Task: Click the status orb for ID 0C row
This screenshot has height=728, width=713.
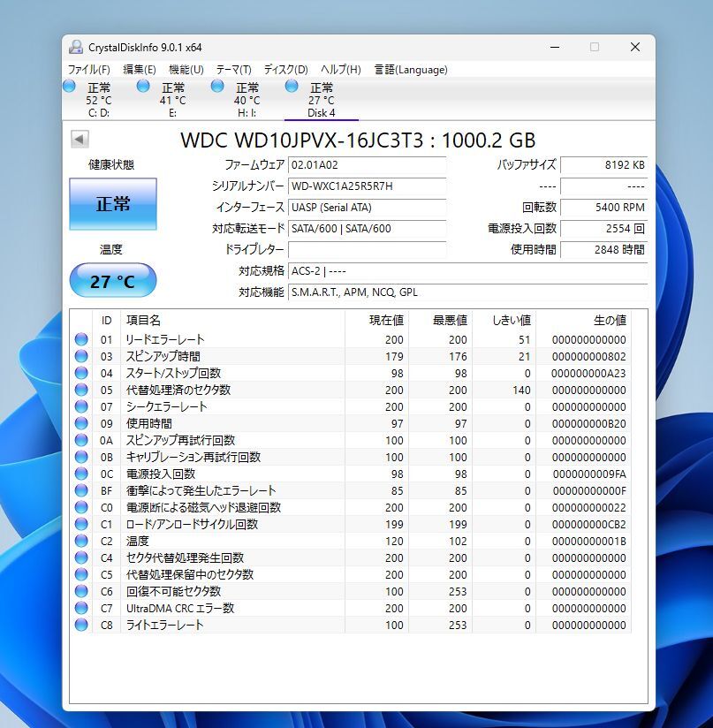Action: click(x=81, y=474)
